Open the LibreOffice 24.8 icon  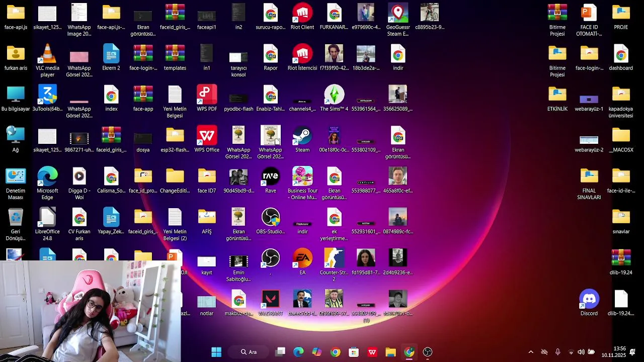click(47, 225)
